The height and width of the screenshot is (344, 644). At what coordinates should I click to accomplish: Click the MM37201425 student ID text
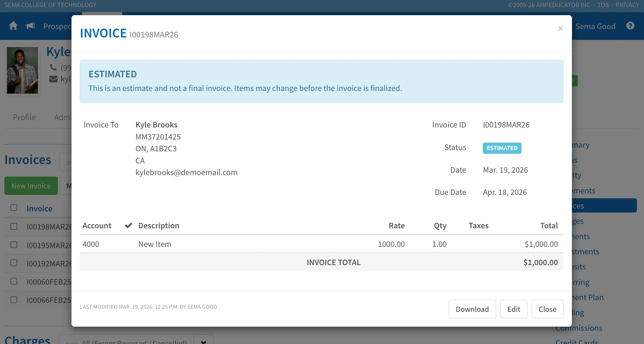158,137
